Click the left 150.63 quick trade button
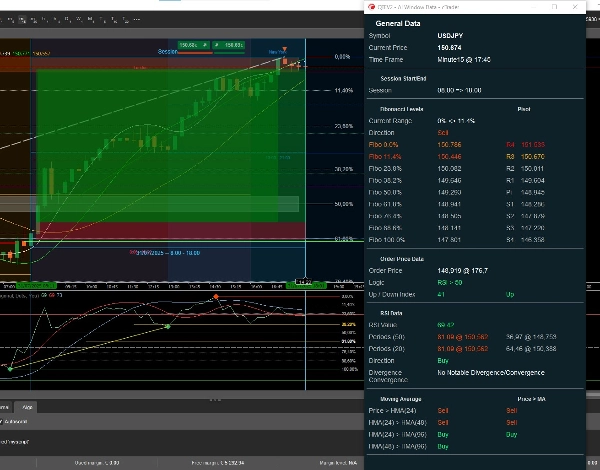 (x=189, y=45)
